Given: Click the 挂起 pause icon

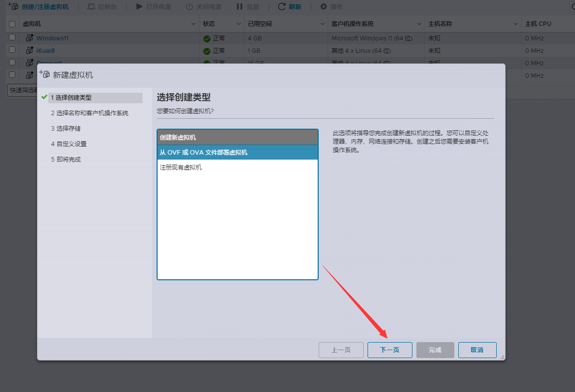Looking at the screenshot, I should click(x=239, y=7).
